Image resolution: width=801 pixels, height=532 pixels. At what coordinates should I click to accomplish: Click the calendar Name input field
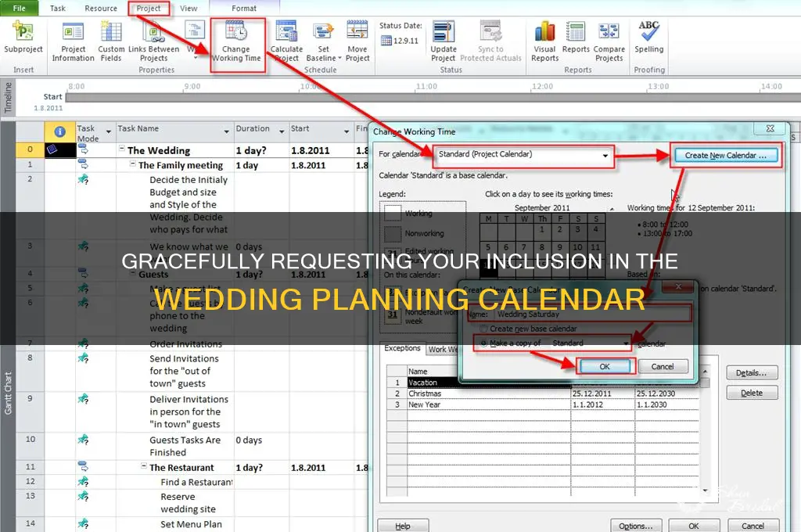tap(593, 315)
